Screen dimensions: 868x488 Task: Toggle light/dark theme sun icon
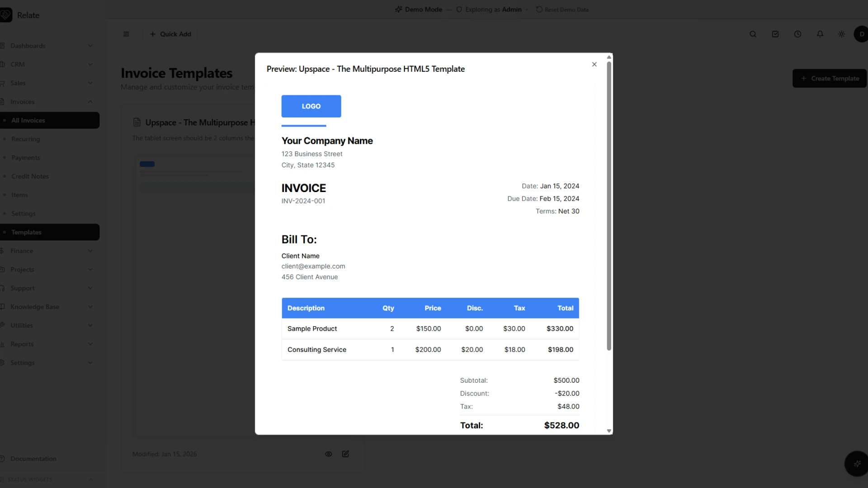pyautogui.click(x=841, y=34)
